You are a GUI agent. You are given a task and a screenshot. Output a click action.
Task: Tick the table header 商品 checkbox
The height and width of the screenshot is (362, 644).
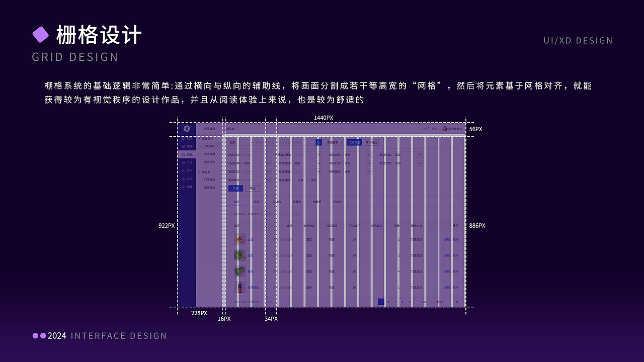[x=230, y=226]
